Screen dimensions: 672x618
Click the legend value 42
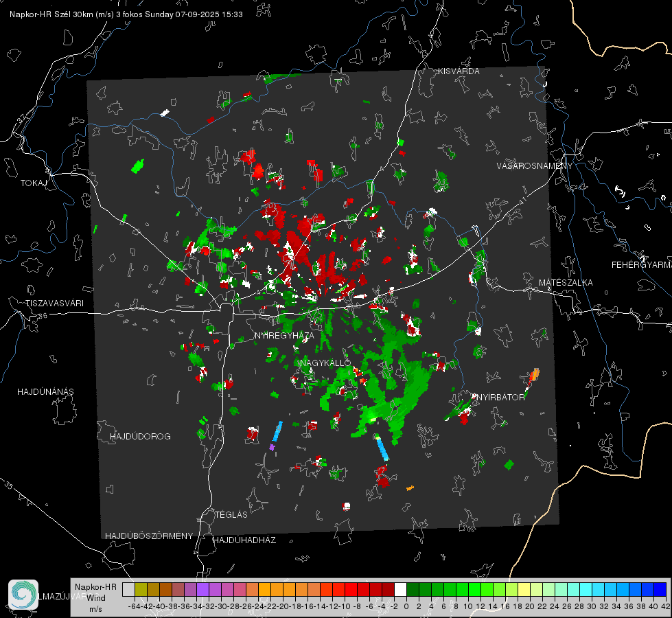[x=666, y=606]
